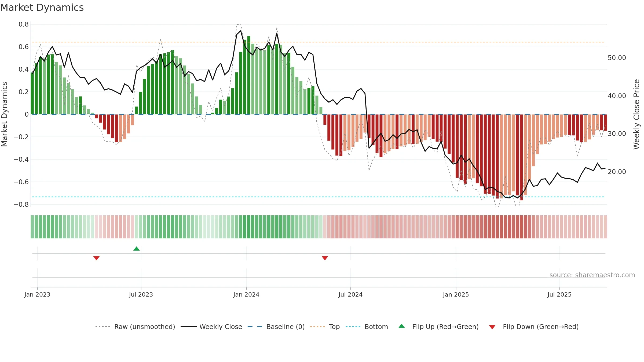The height and width of the screenshot is (362, 644).
Task: Click the green triangle icon in the legend
Action: tap(401, 326)
